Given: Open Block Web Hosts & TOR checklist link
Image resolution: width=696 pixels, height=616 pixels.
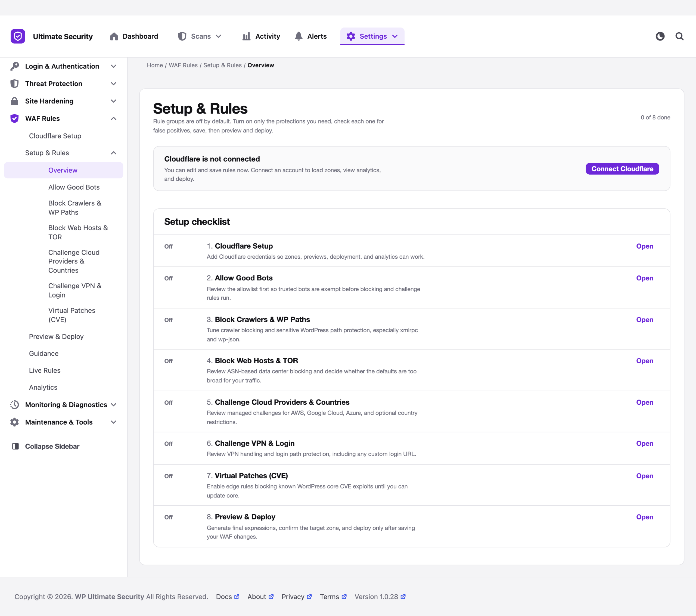Looking at the screenshot, I should tap(645, 360).
